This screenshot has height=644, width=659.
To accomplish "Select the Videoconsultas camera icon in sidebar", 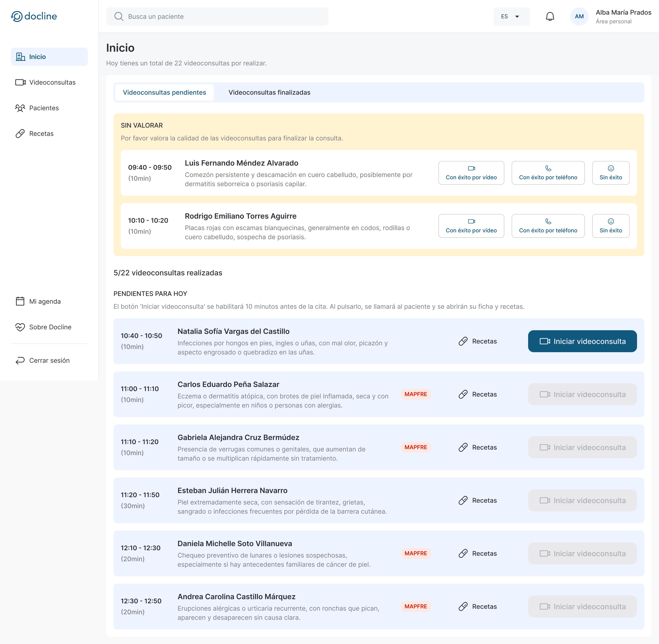I will 20,82.
